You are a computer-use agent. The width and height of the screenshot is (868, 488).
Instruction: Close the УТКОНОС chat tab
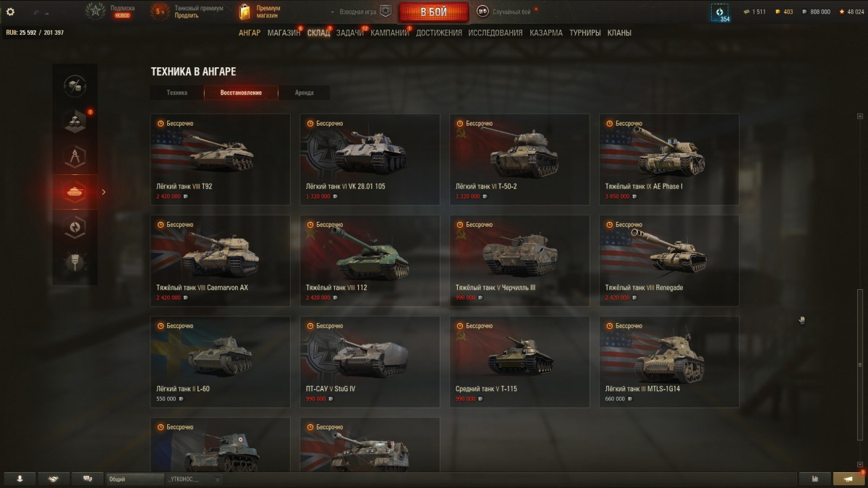pyautogui.click(x=217, y=479)
